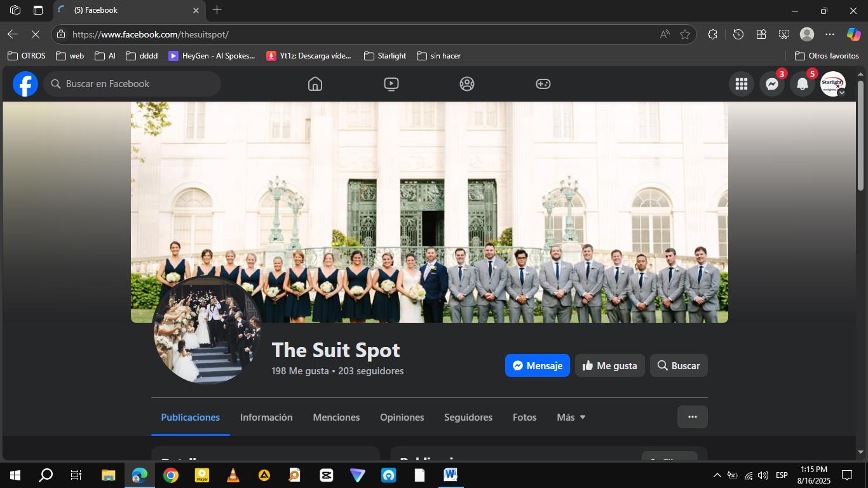Expand the account profile menu

click(x=832, y=84)
